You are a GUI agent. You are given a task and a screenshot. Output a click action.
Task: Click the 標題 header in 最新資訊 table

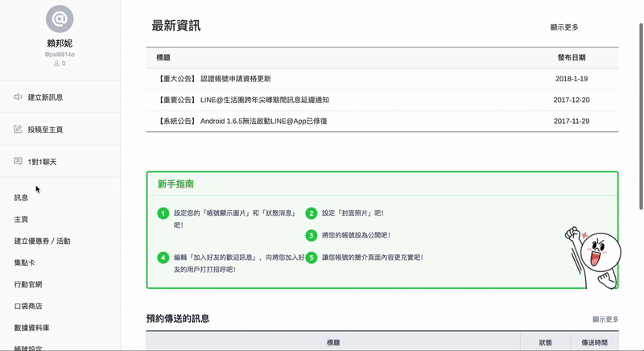[x=163, y=57]
